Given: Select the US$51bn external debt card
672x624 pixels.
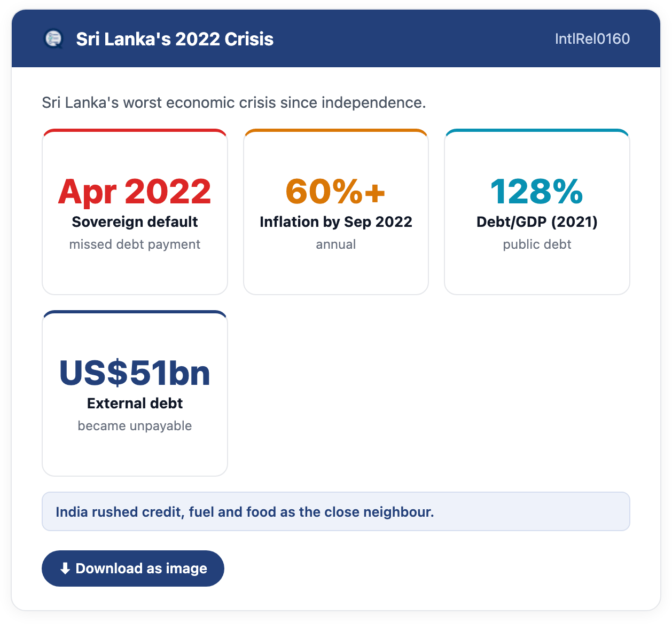Looking at the screenshot, I should [135, 393].
